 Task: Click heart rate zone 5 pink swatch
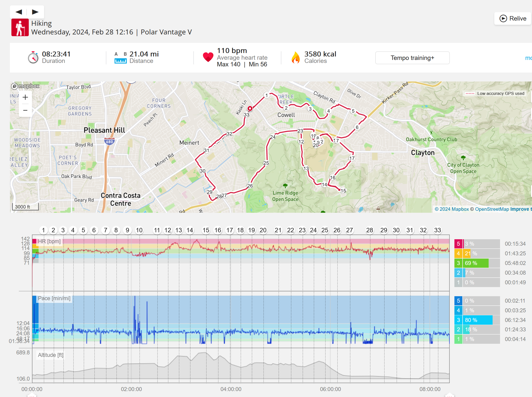458,244
